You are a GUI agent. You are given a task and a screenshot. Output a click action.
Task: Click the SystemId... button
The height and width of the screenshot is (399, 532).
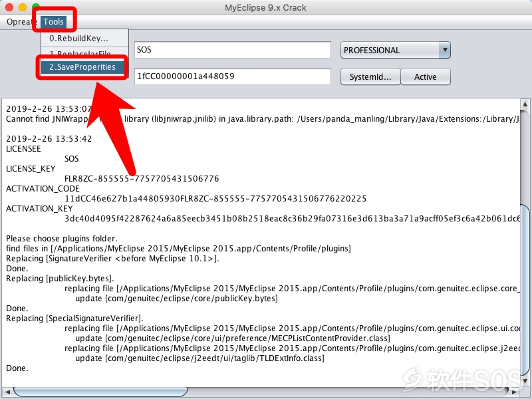pos(370,76)
